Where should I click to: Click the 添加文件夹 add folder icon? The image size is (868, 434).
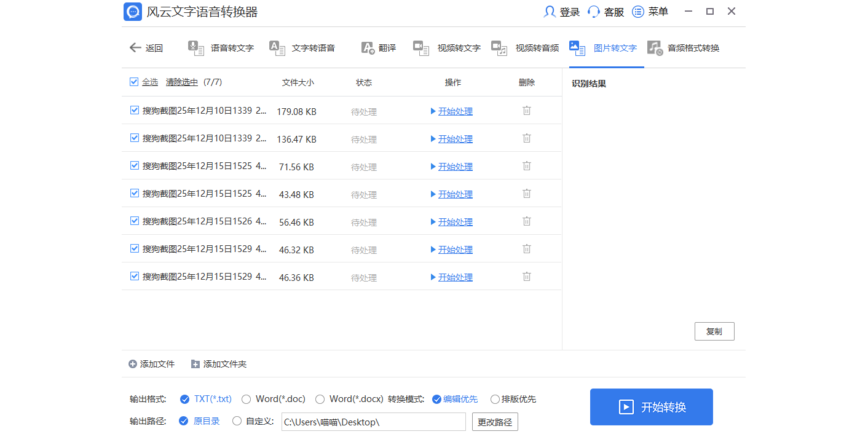click(x=195, y=363)
